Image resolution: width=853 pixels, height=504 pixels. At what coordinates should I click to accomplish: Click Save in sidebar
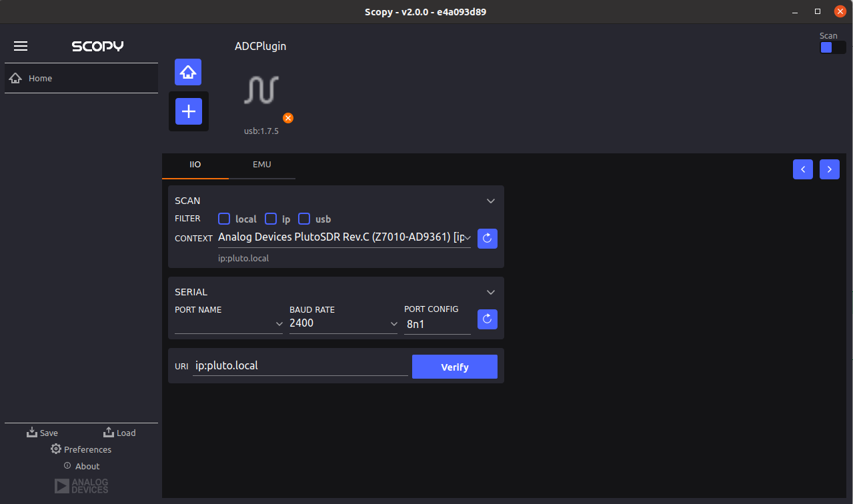pos(42,433)
